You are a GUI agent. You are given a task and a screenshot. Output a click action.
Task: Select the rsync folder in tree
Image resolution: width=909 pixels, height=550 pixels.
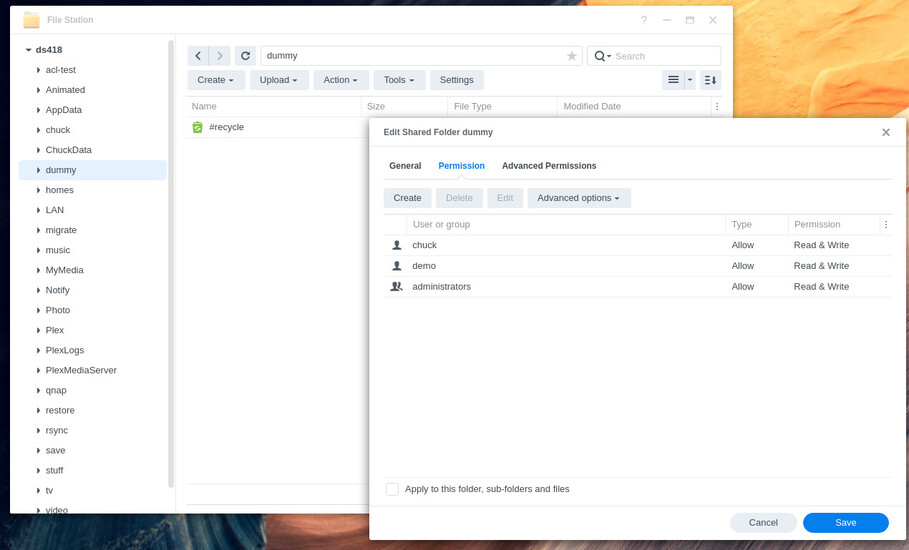(57, 431)
